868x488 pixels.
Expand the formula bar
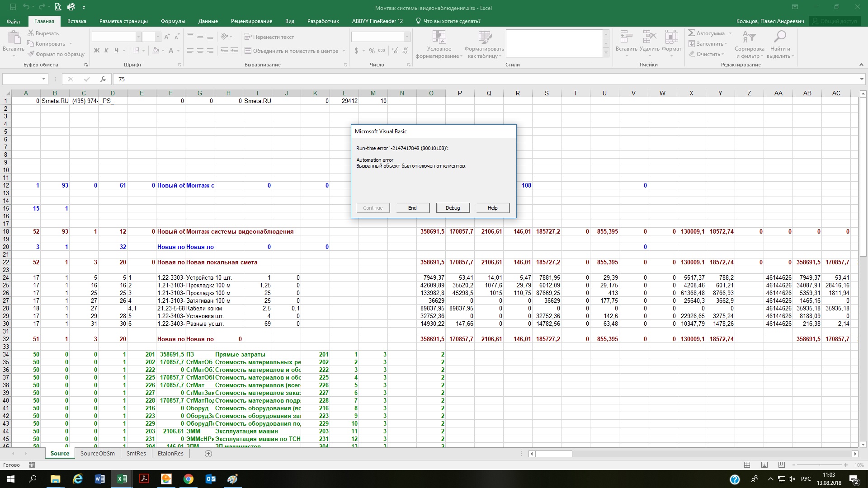pos(861,79)
